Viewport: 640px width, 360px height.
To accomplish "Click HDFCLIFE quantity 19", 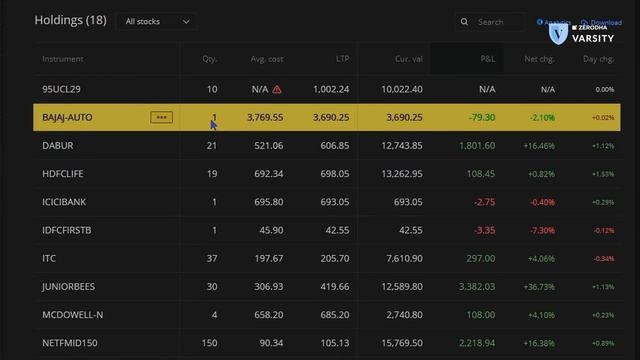I will [212, 174].
